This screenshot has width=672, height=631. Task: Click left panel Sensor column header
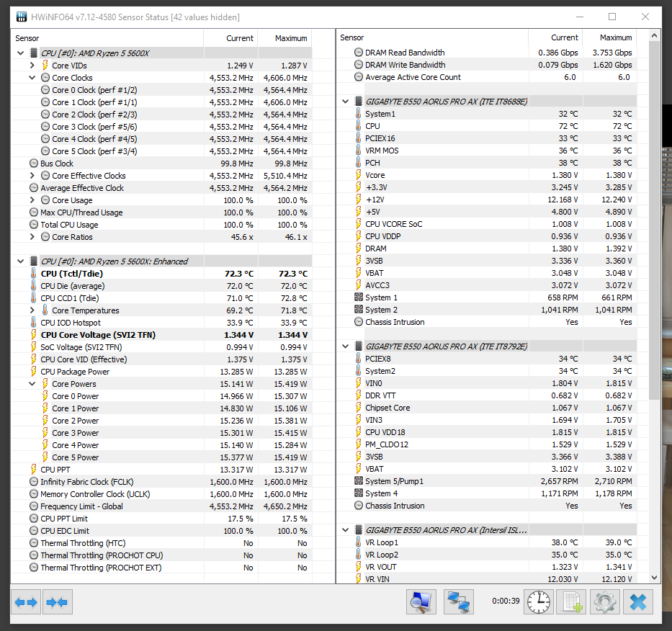[x=107, y=38]
